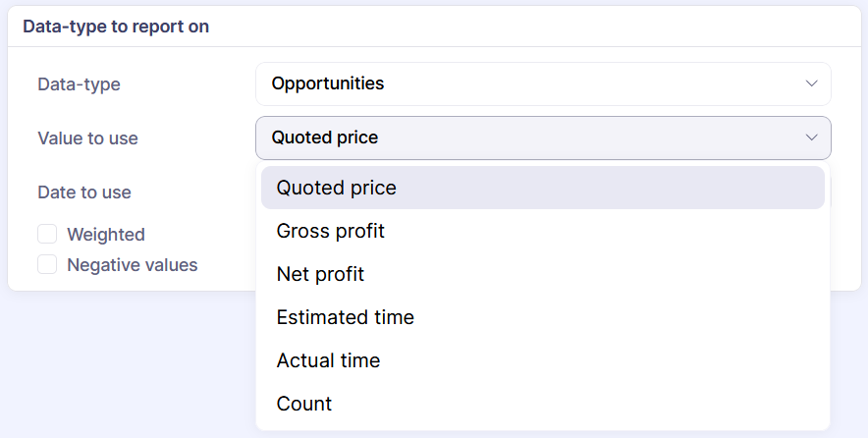
Task: Collapse the Value to use dropdown
Action: click(542, 138)
